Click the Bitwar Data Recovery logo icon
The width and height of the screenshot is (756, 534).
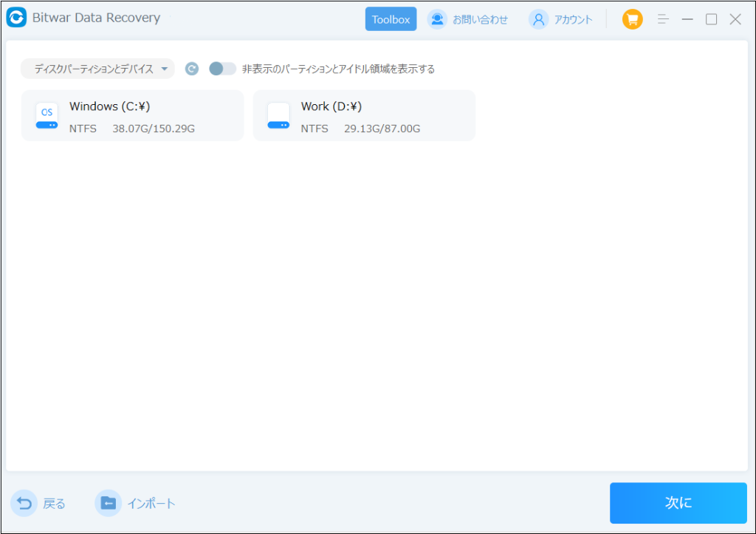coord(18,18)
